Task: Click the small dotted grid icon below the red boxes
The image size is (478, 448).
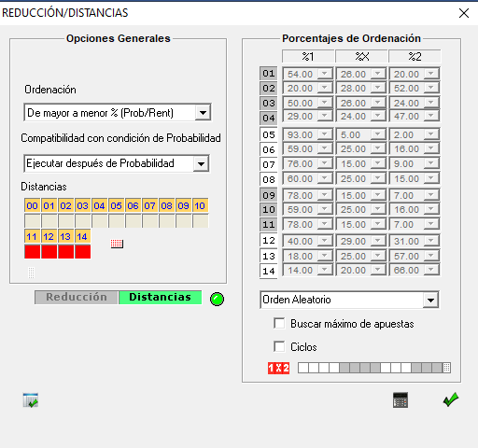Action: point(31,273)
